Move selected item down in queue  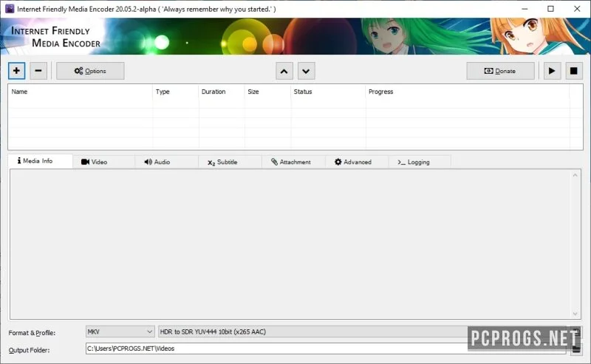[x=306, y=71]
